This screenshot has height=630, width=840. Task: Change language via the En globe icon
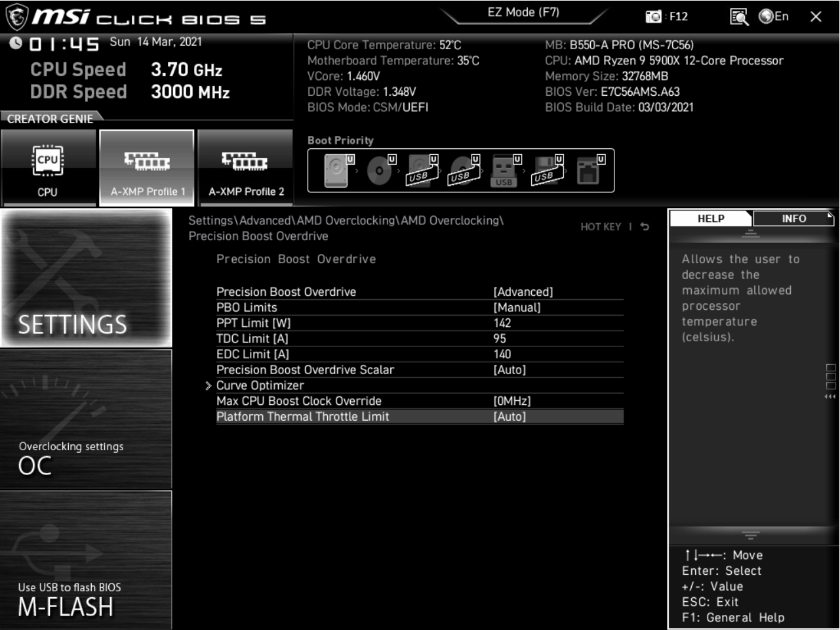tap(774, 16)
